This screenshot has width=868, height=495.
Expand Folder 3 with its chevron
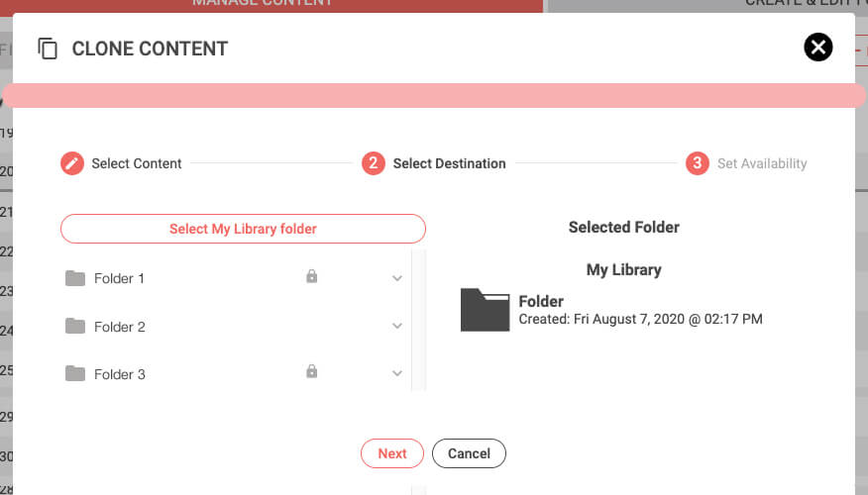(397, 374)
